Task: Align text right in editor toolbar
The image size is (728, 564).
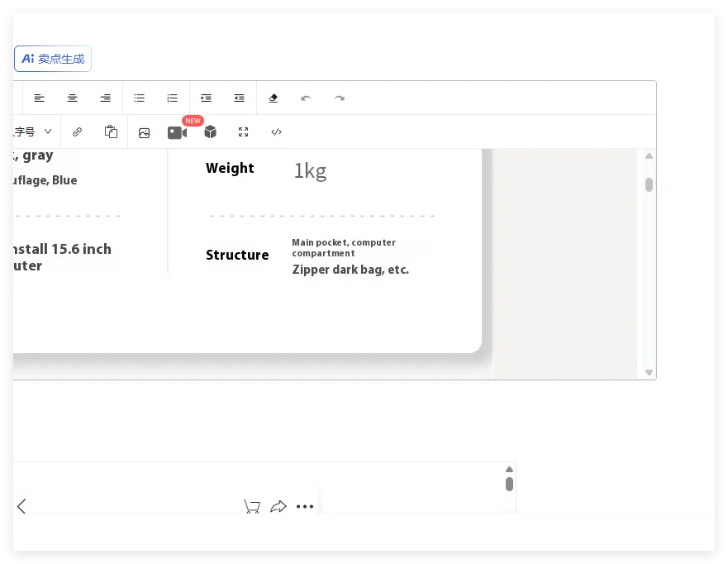Action: [106, 98]
